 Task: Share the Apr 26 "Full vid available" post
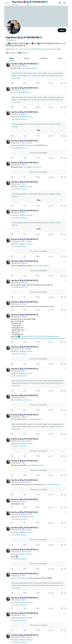coord(65,276)
